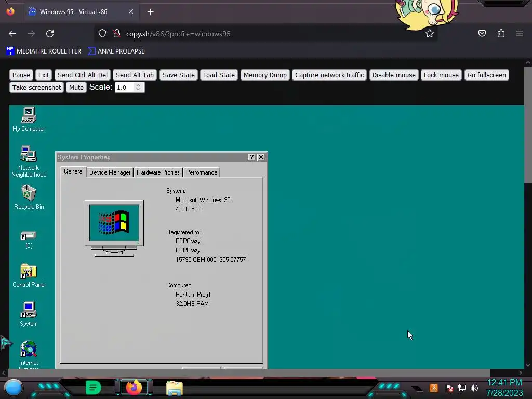This screenshot has width=532, height=399.
Task: Open a new browser tab
Action: pyautogui.click(x=150, y=12)
